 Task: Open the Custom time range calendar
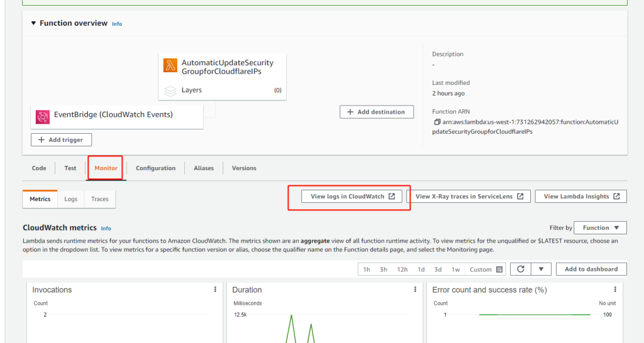[499, 269]
